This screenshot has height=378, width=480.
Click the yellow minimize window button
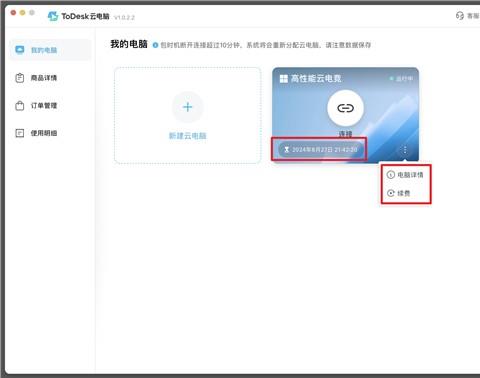[23, 13]
